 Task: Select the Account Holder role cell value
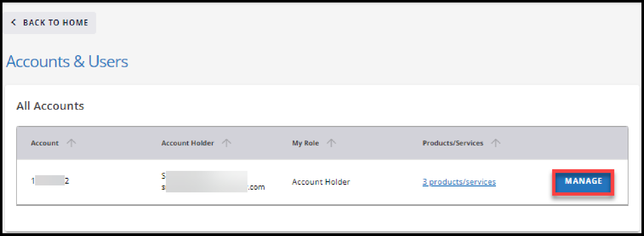[321, 182]
